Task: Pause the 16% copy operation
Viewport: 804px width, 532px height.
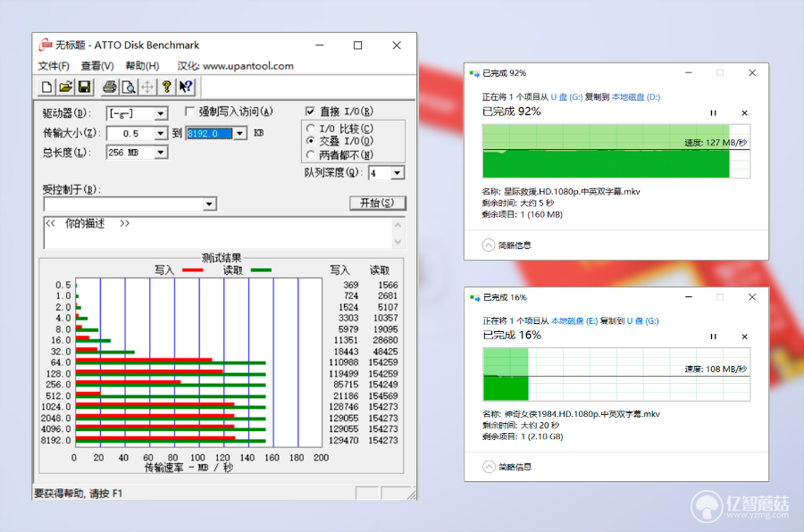Action: coord(713,337)
